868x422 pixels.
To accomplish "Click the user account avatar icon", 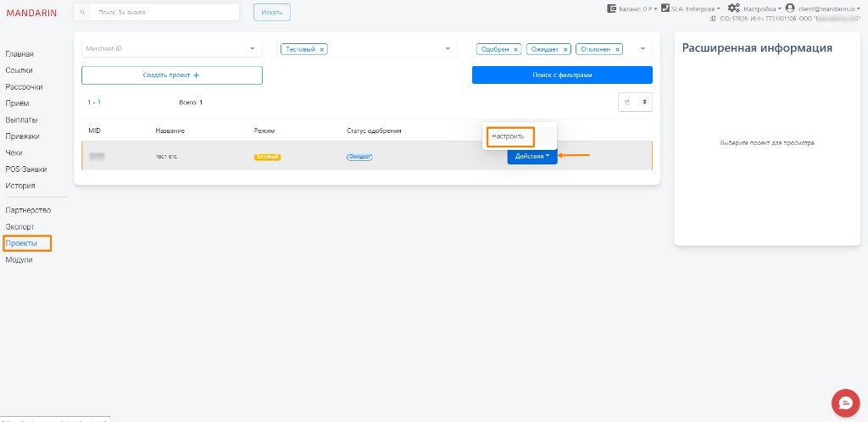I will click(790, 8).
